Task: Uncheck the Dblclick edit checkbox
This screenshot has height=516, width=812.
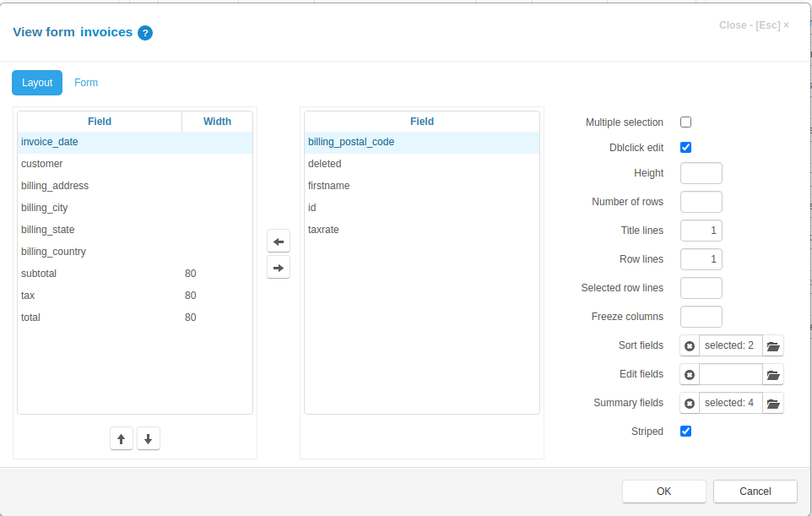Action: (685, 148)
